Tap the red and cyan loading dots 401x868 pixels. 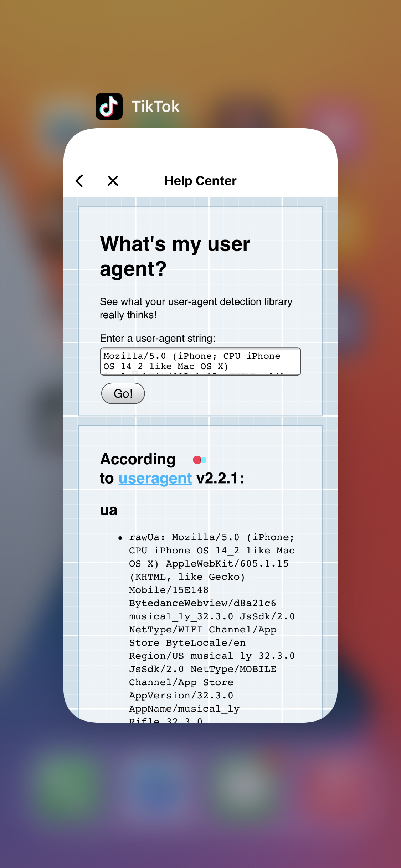coord(200,460)
